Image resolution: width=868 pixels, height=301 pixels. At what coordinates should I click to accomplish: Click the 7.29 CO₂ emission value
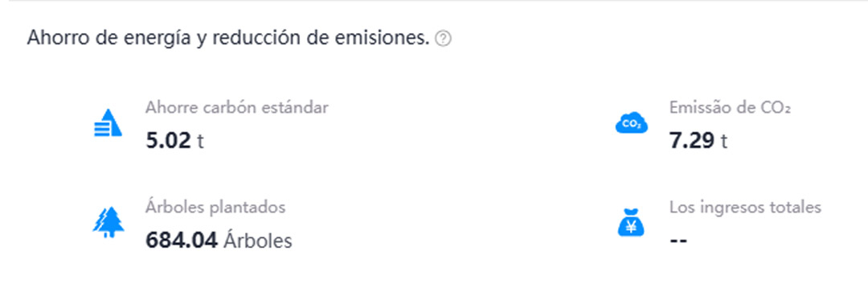click(x=692, y=141)
